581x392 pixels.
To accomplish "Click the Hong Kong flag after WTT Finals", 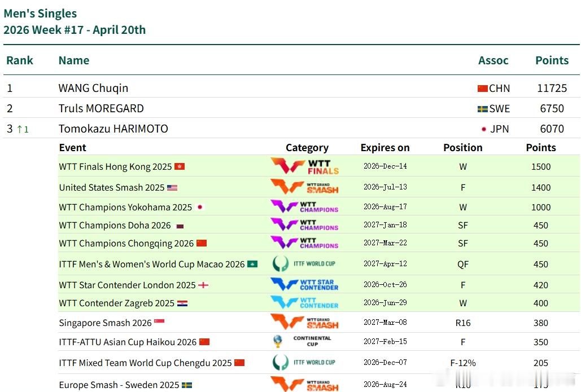I will click(x=180, y=166).
